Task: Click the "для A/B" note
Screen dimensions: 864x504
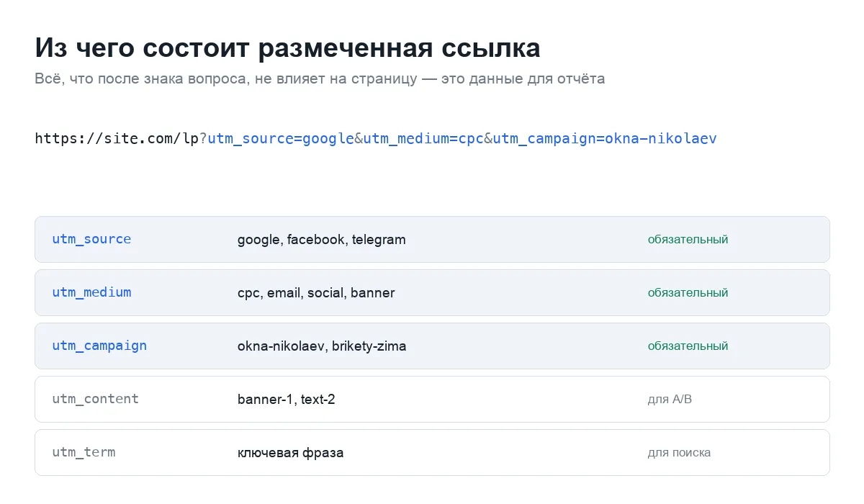Action: click(x=670, y=400)
